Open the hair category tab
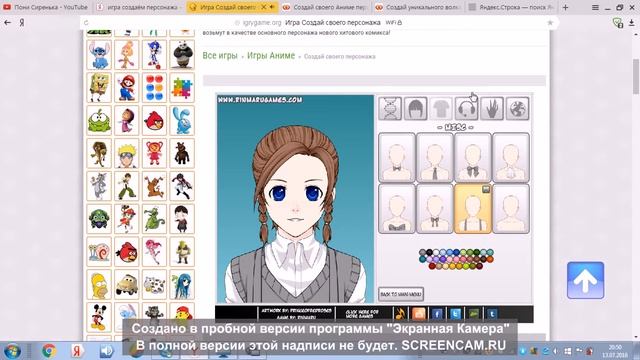Viewport: 640px width, 360px height. (416, 108)
